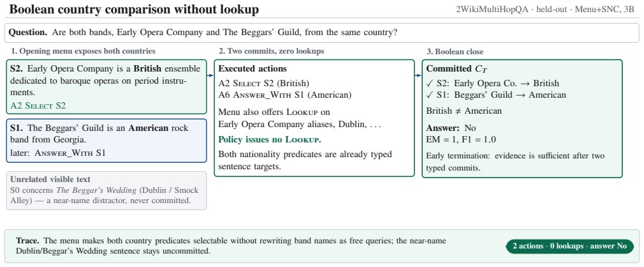Image resolution: width=644 pixels, height=267 pixels.
Task: Click 'A6 Answer_With S1 (American)' executed action
Action: click(284, 95)
